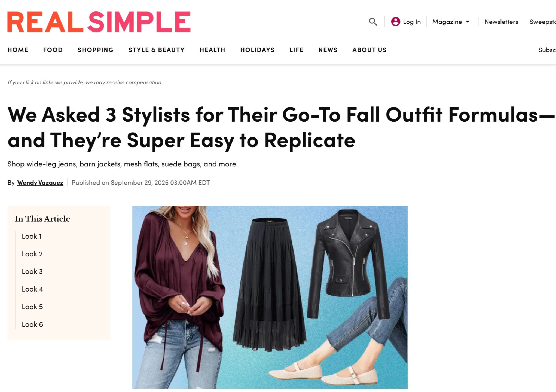556x392 pixels.
Task: Select the Food menu item
Action: point(53,50)
